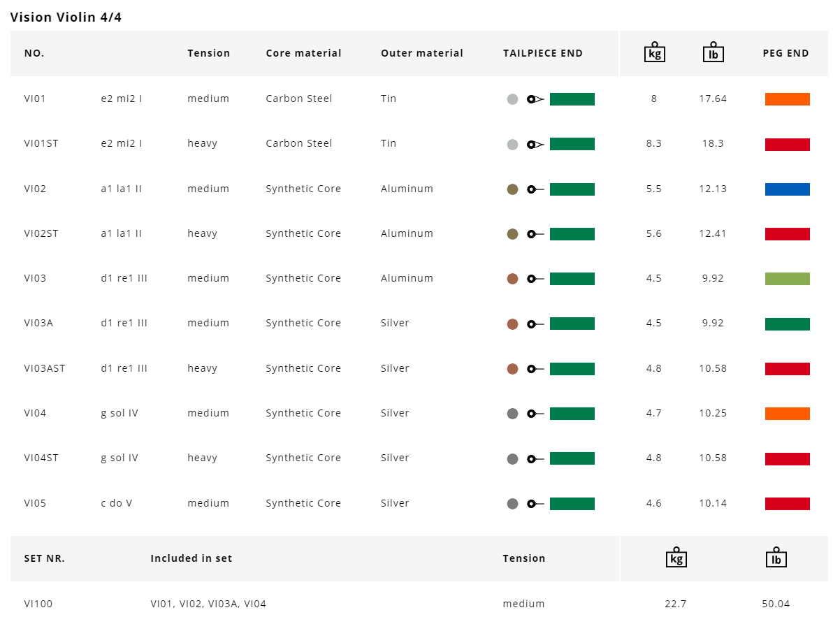Click the lb weight icon in string table header
The height and width of the screenshot is (624, 840).
click(713, 53)
